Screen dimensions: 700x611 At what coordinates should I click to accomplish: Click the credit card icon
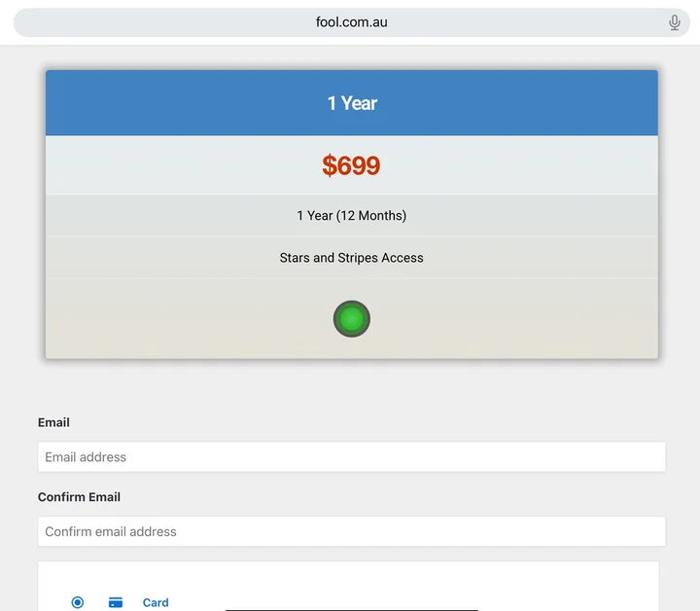tap(116, 602)
